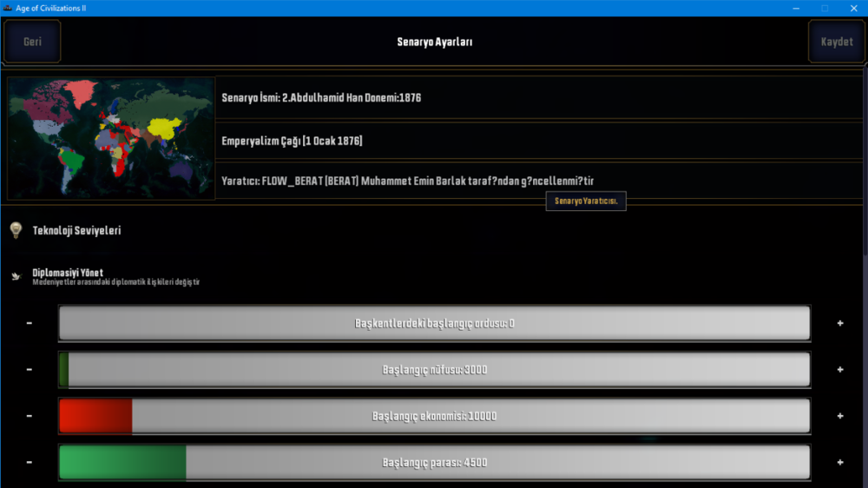Set the Başlangıç parası money slider

click(435, 462)
